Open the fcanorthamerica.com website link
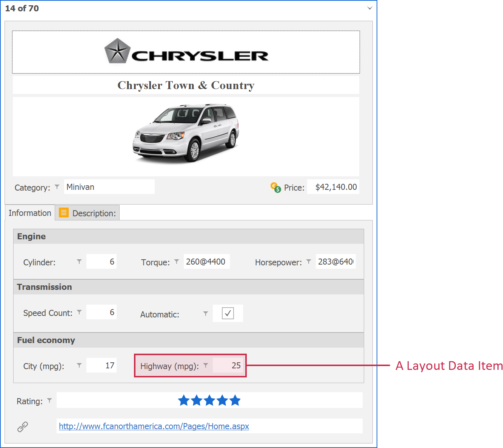This screenshot has width=503, height=448. pos(154,426)
